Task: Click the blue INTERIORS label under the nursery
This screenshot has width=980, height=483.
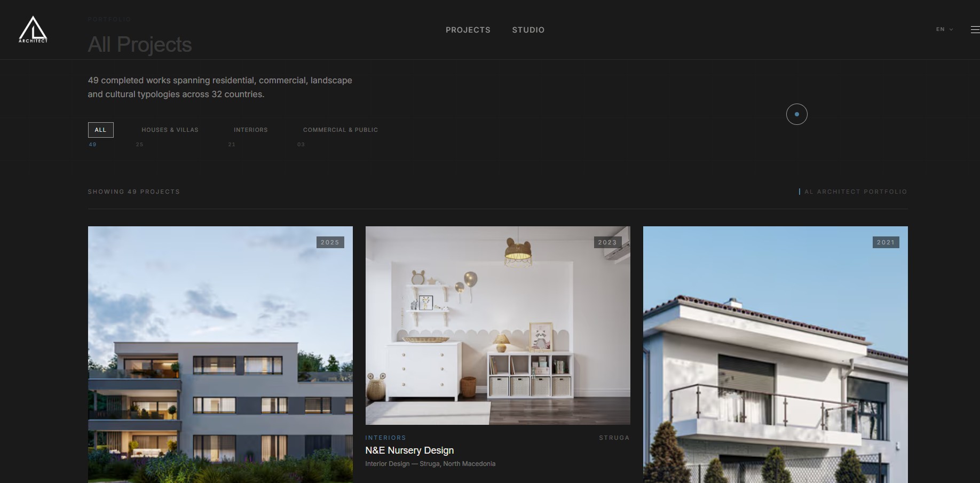Action: [x=385, y=438]
